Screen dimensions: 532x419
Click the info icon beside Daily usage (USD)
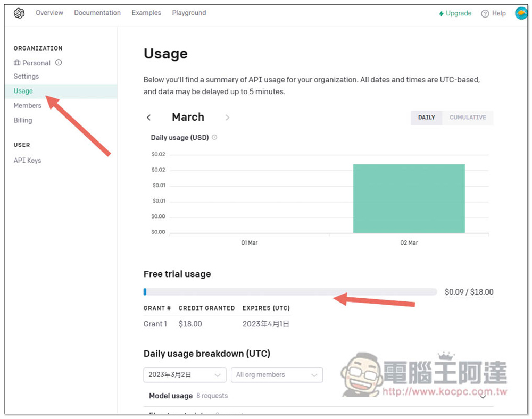coord(214,137)
